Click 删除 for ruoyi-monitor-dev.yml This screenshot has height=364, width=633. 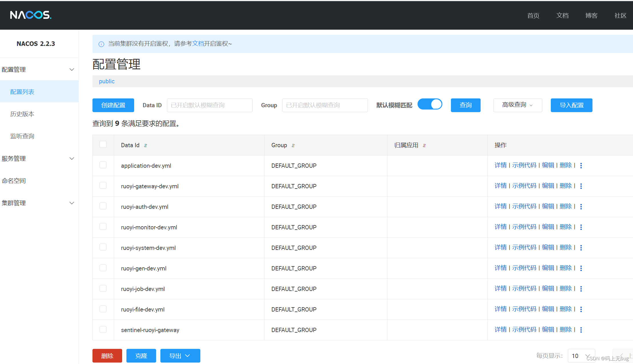coord(566,227)
